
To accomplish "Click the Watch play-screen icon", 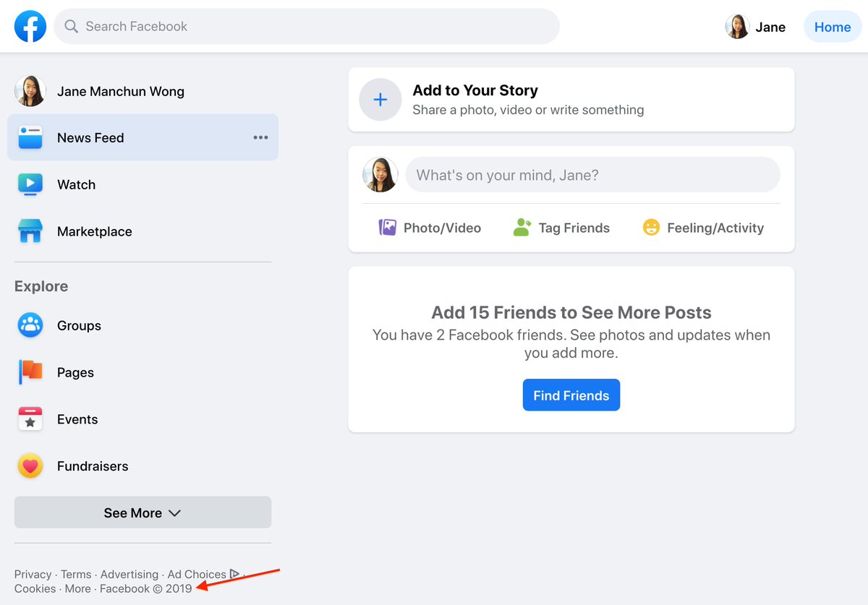I will coord(30,184).
